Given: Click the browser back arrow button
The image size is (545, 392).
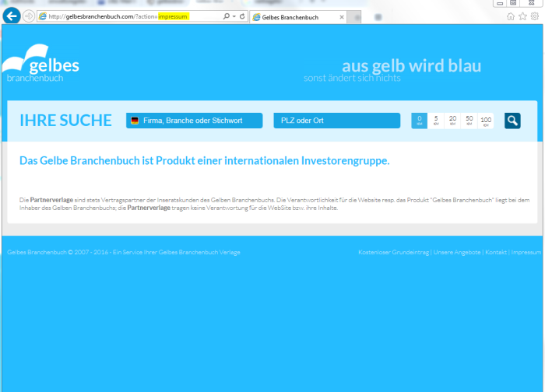Looking at the screenshot, I should 12,16.
